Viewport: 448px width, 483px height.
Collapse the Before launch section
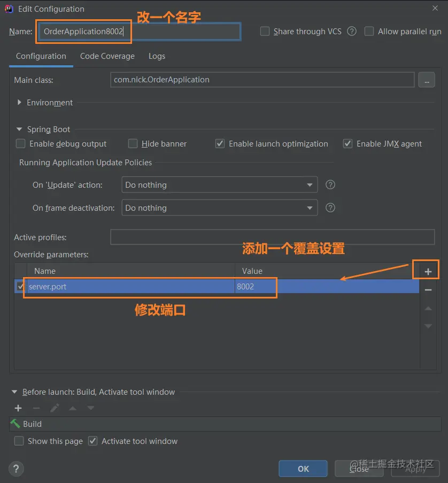point(14,392)
